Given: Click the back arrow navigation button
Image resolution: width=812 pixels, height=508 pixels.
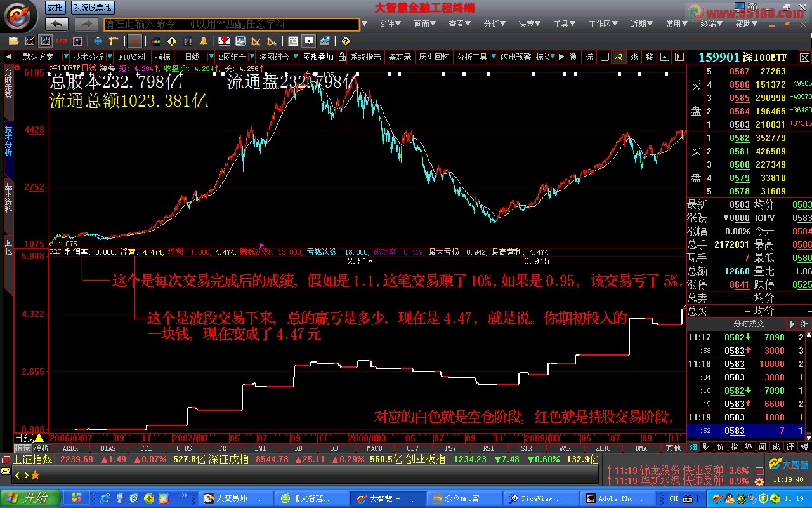Looking at the screenshot, I should point(56,24).
